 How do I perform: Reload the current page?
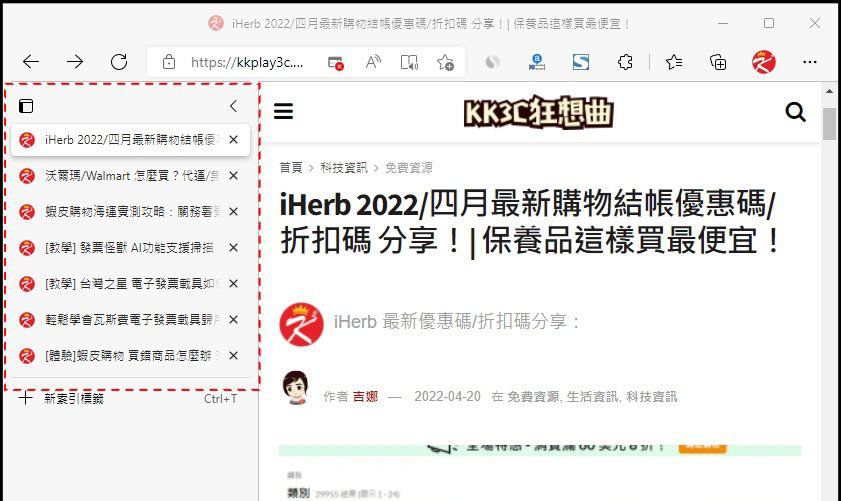[x=119, y=62]
